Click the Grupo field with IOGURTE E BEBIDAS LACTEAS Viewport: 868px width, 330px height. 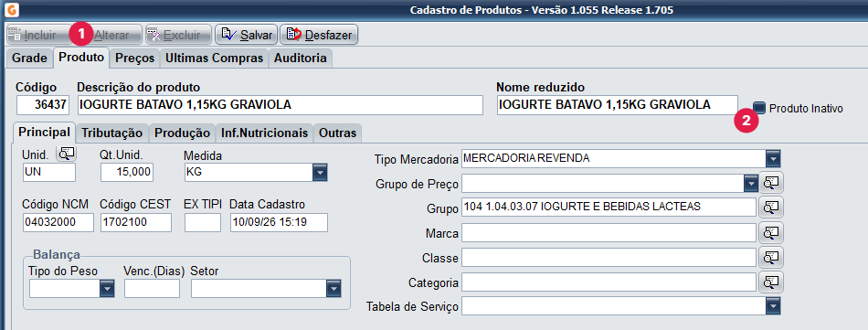point(609,208)
